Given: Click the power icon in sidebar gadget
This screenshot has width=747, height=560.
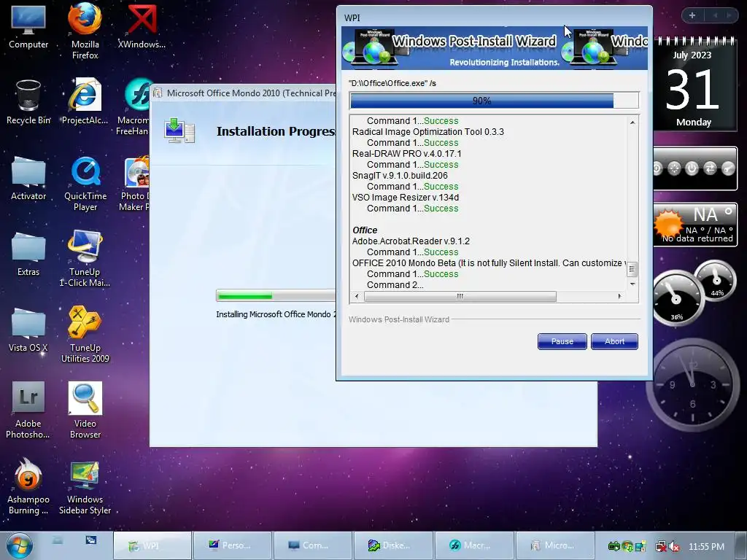Looking at the screenshot, I should (x=692, y=168).
